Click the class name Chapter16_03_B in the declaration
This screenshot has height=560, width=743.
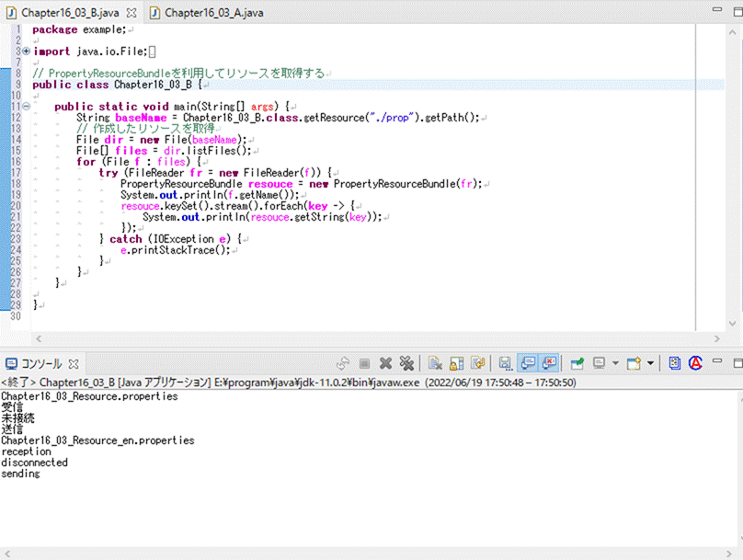(x=153, y=85)
